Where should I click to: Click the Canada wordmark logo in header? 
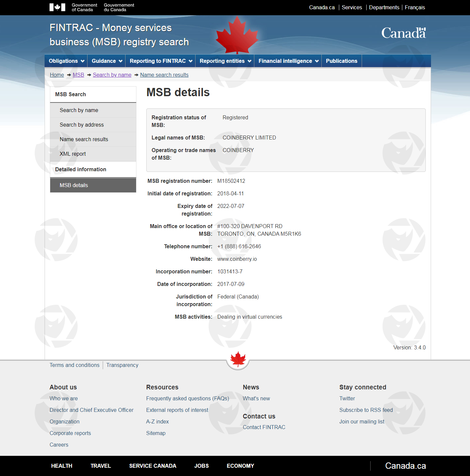pyautogui.click(x=403, y=33)
